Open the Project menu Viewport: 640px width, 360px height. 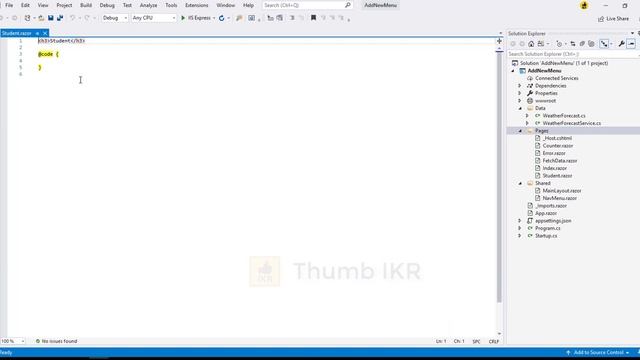pyautogui.click(x=64, y=5)
